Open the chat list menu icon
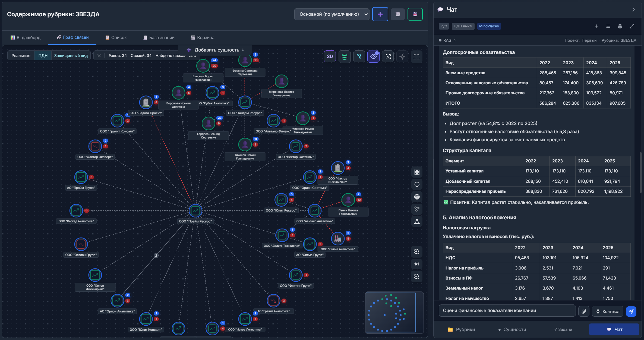Image resolution: width=644 pixels, height=340 pixels. click(x=608, y=26)
